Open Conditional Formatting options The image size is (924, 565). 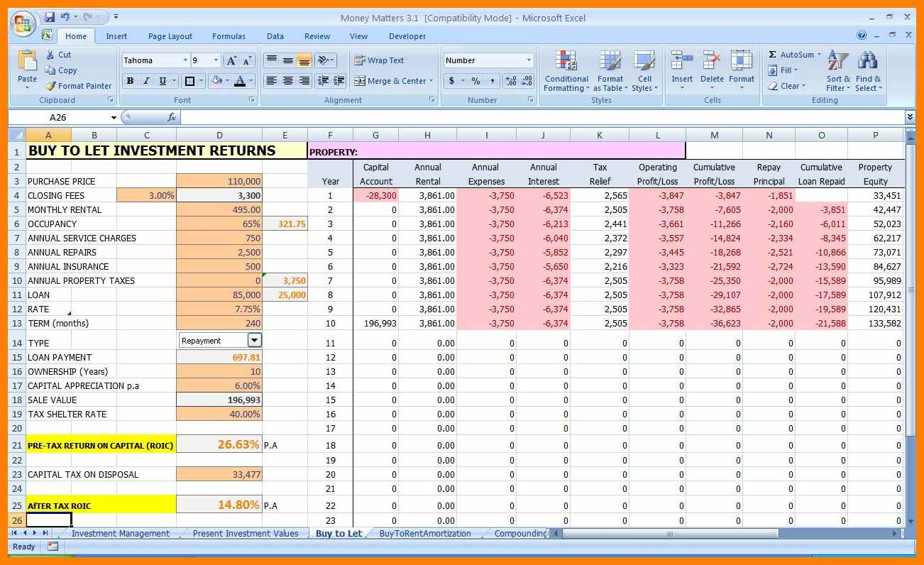point(566,70)
